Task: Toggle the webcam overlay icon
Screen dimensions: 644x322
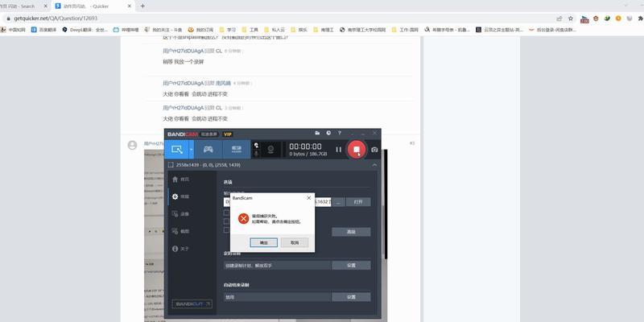Action: coord(271,150)
